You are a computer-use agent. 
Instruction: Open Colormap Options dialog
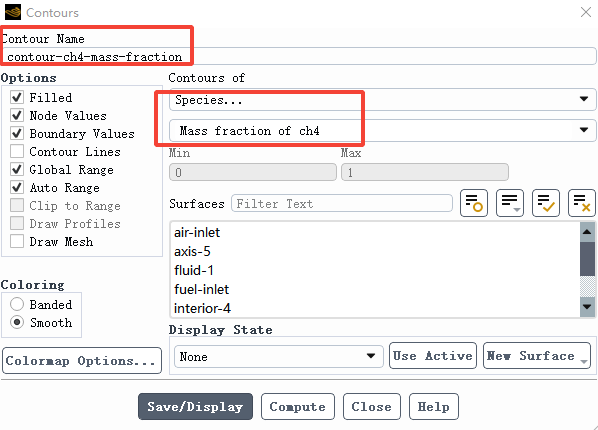(x=82, y=361)
